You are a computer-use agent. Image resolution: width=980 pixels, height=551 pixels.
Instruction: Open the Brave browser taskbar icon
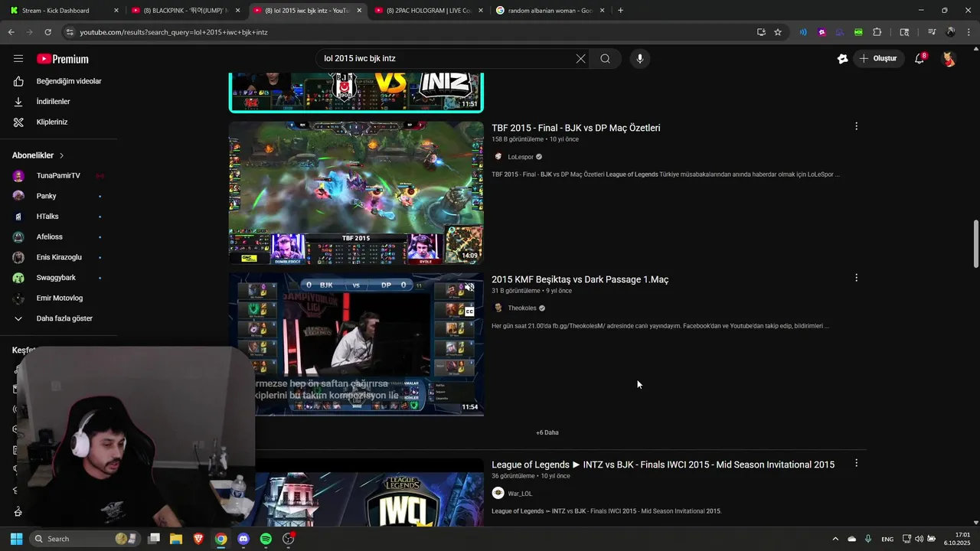[198, 539]
